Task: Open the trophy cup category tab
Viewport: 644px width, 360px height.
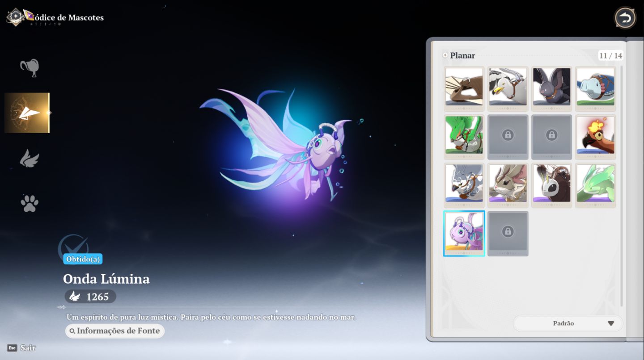Action: 30,68
